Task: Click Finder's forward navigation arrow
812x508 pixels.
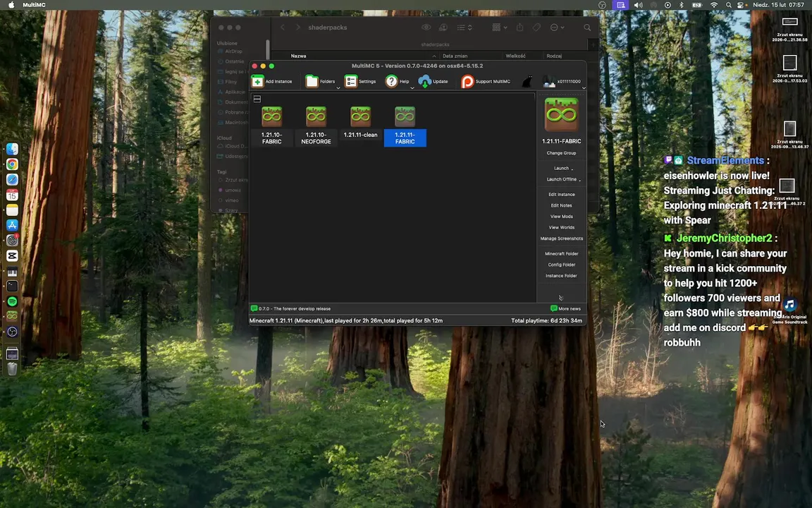Action: click(x=297, y=28)
